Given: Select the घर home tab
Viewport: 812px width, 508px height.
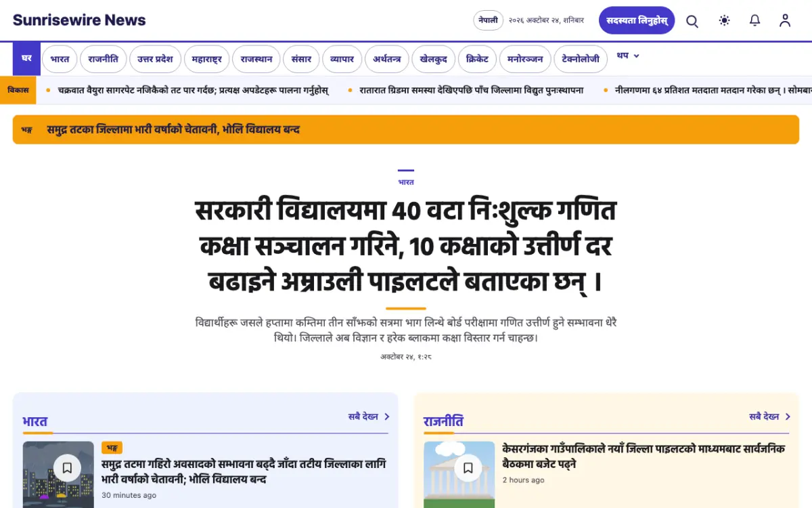Looking at the screenshot, I should pyautogui.click(x=26, y=59).
